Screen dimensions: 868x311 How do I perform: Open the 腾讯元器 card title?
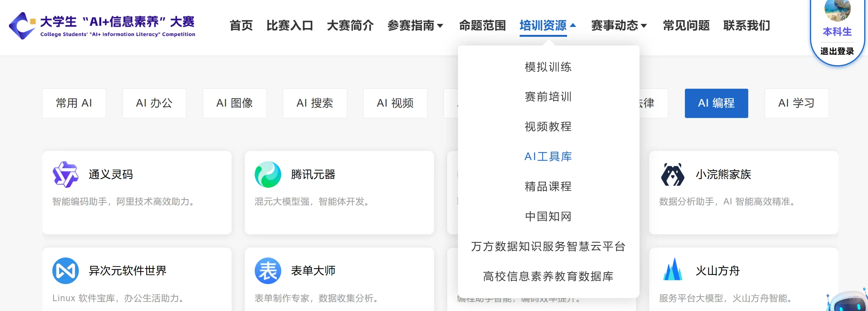pos(313,174)
